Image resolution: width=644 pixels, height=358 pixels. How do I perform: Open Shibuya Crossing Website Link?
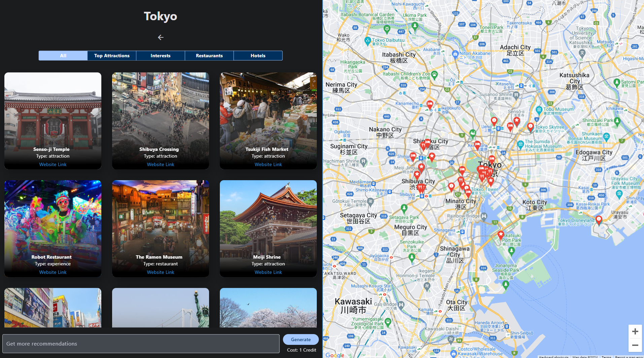click(x=161, y=164)
